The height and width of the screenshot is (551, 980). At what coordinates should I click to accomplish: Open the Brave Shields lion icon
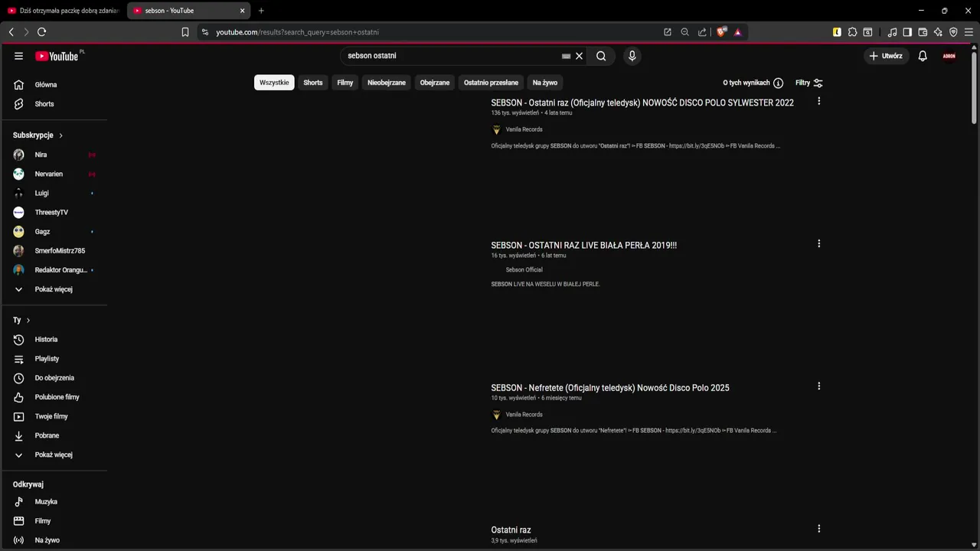[x=720, y=32]
